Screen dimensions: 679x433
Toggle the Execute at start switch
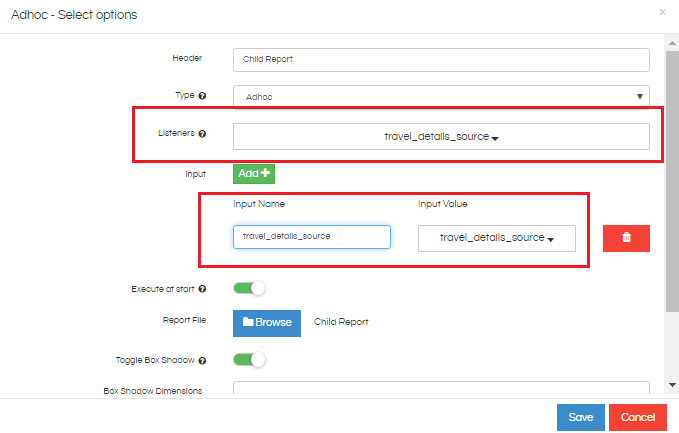249,288
